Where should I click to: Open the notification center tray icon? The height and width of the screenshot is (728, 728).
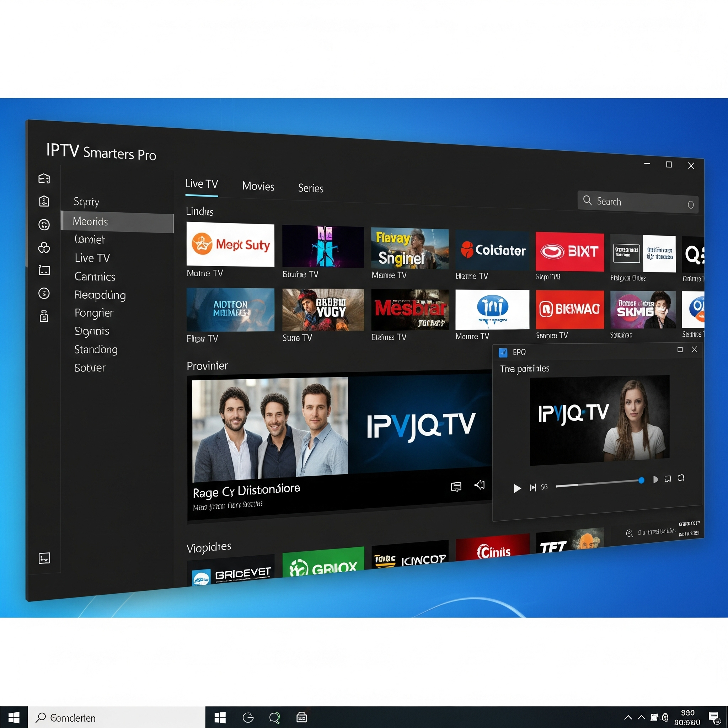(714, 717)
